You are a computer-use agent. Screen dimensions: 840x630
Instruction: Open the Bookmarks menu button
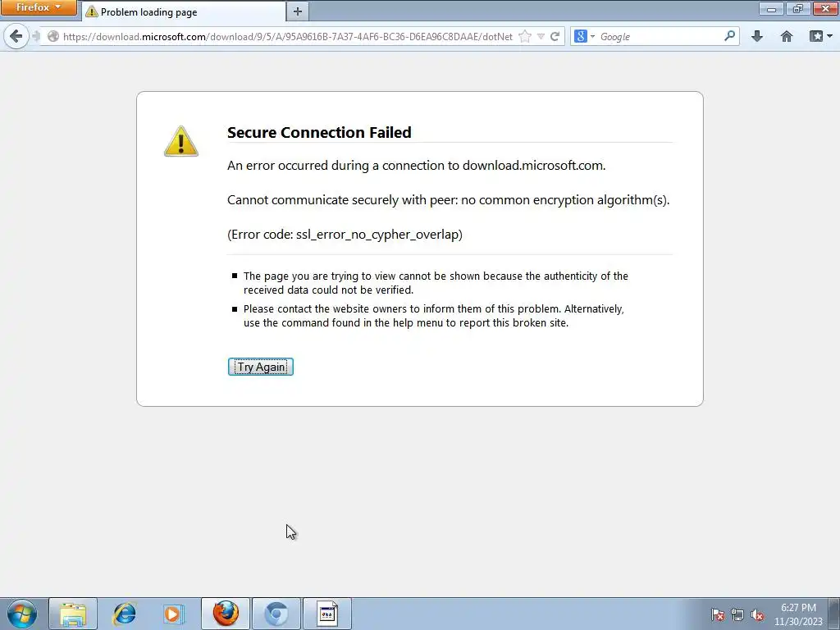(820, 36)
